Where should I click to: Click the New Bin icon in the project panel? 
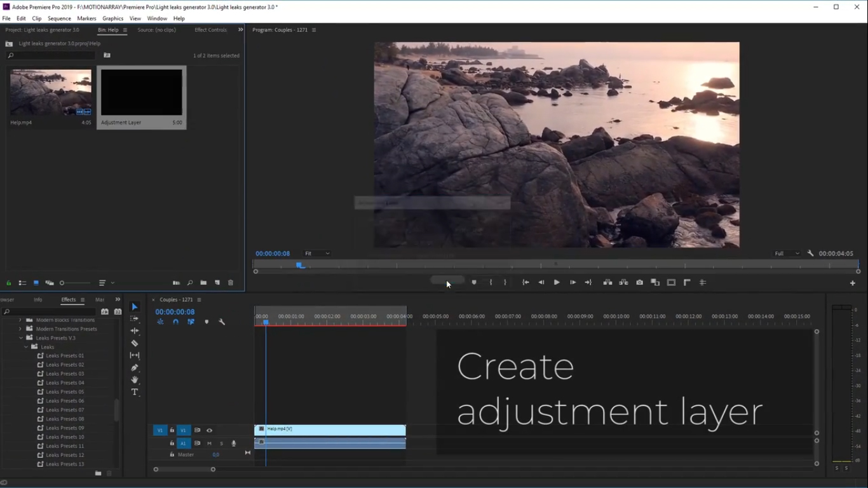click(203, 282)
